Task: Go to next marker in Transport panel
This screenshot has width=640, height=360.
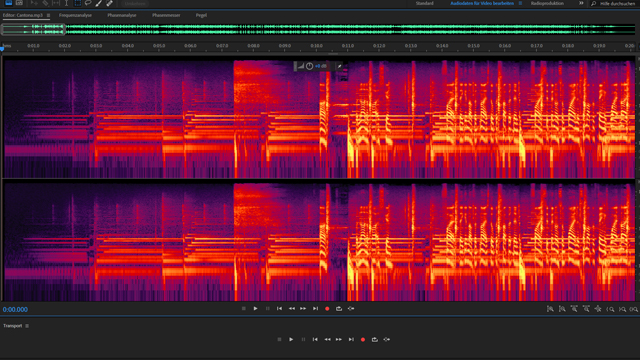Action: (351, 340)
